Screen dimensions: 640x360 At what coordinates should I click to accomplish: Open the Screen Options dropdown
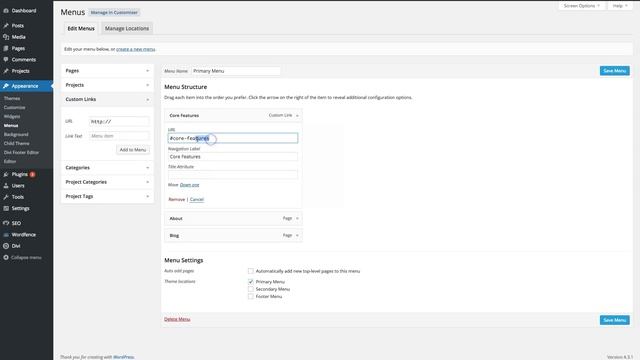pos(581,6)
